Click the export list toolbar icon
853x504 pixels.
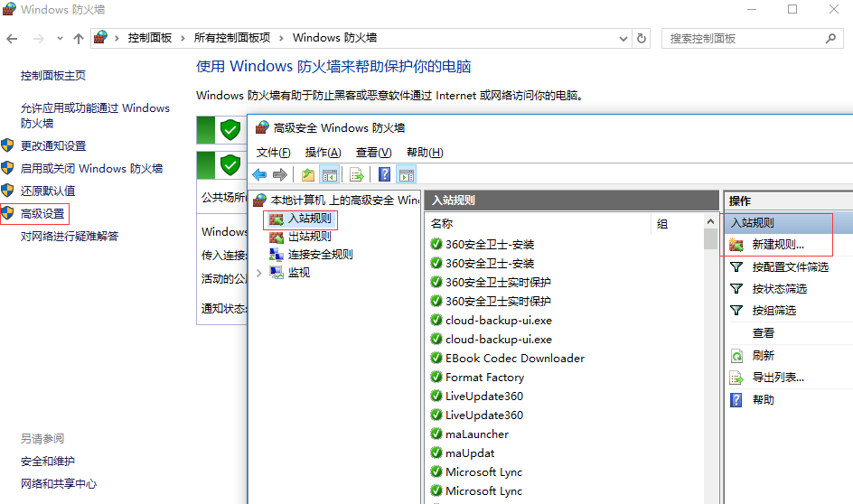(x=357, y=175)
